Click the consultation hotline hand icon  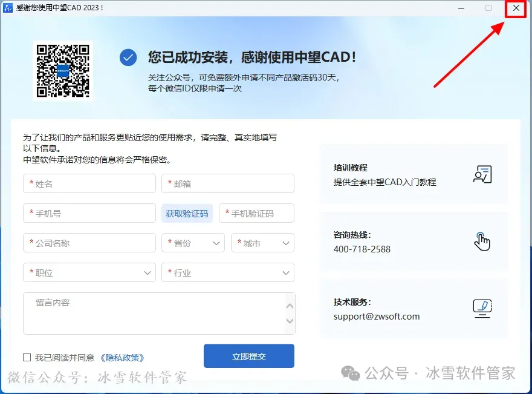coord(482,241)
